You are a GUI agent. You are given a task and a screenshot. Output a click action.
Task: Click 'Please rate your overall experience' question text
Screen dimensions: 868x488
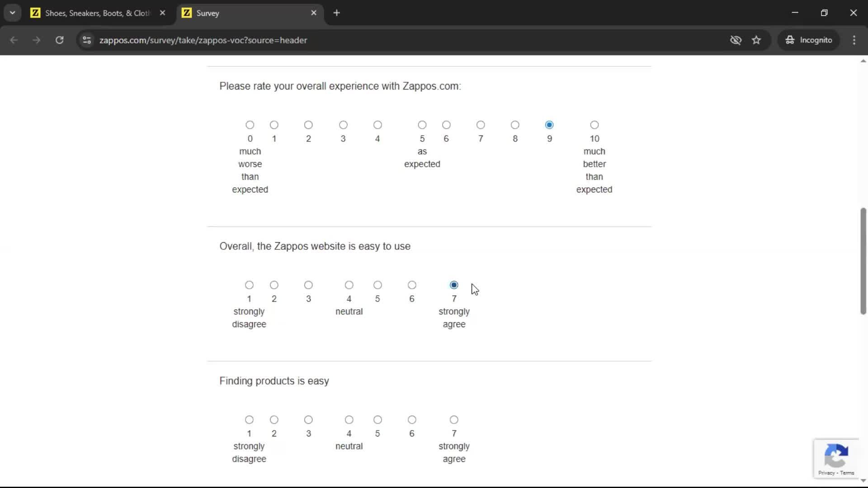pos(340,86)
